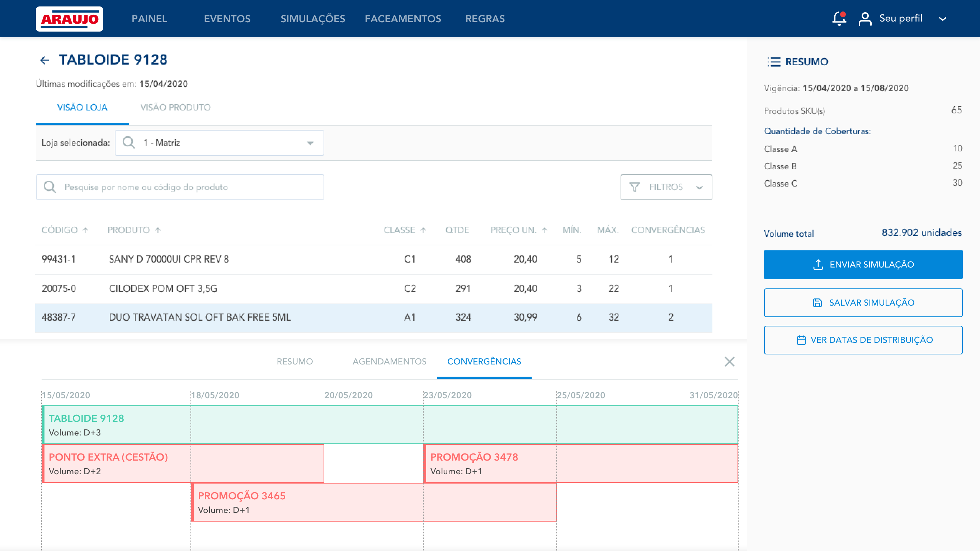
Task: Click the user profile avatar icon
Action: [x=865, y=19]
